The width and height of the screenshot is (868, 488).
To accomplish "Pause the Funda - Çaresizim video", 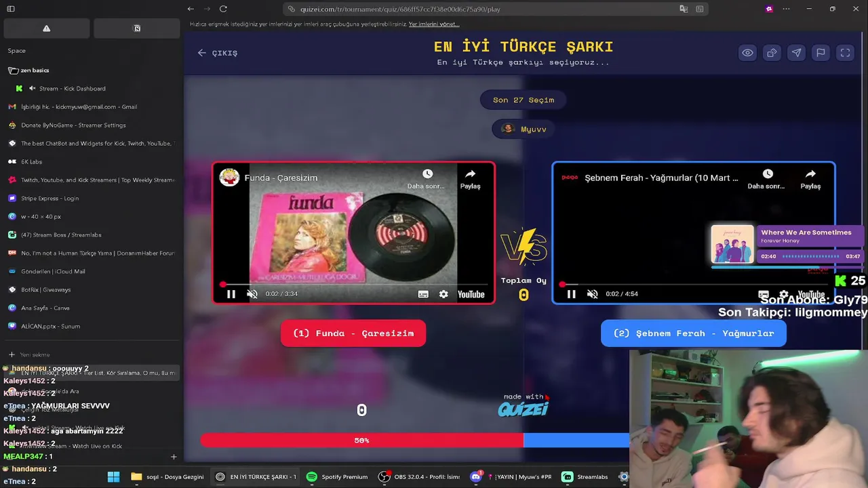I will [x=231, y=294].
